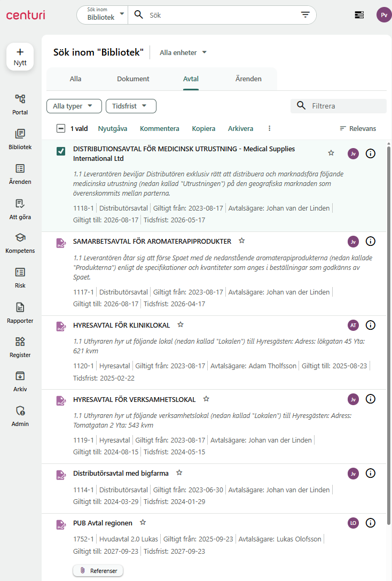Switch to the Dokument tab
The image size is (392, 581).
point(133,79)
